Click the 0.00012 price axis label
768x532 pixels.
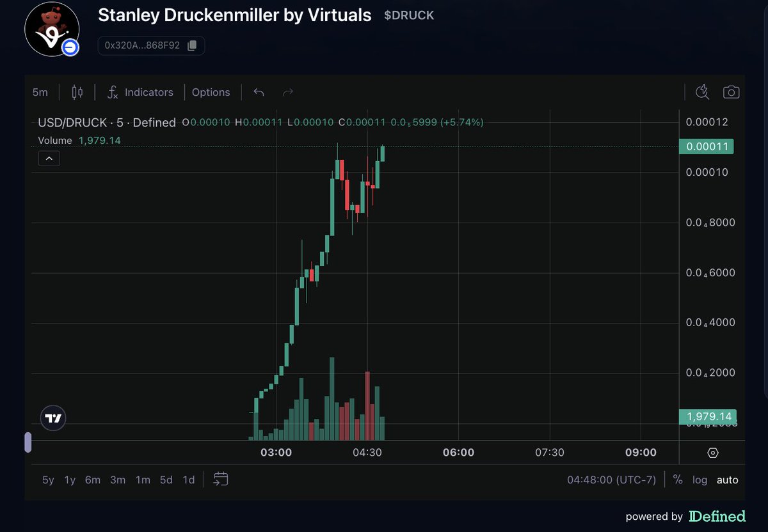tap(707, 122)
